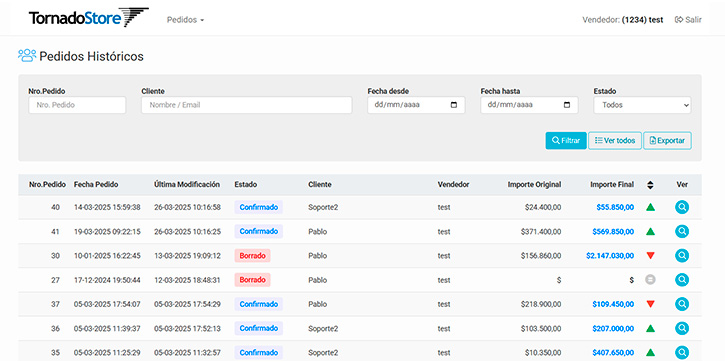The width and height of the screenshot is (725, 362).
Task: Click the Pedidos Históricos users icon
Action: click(27, 56)
